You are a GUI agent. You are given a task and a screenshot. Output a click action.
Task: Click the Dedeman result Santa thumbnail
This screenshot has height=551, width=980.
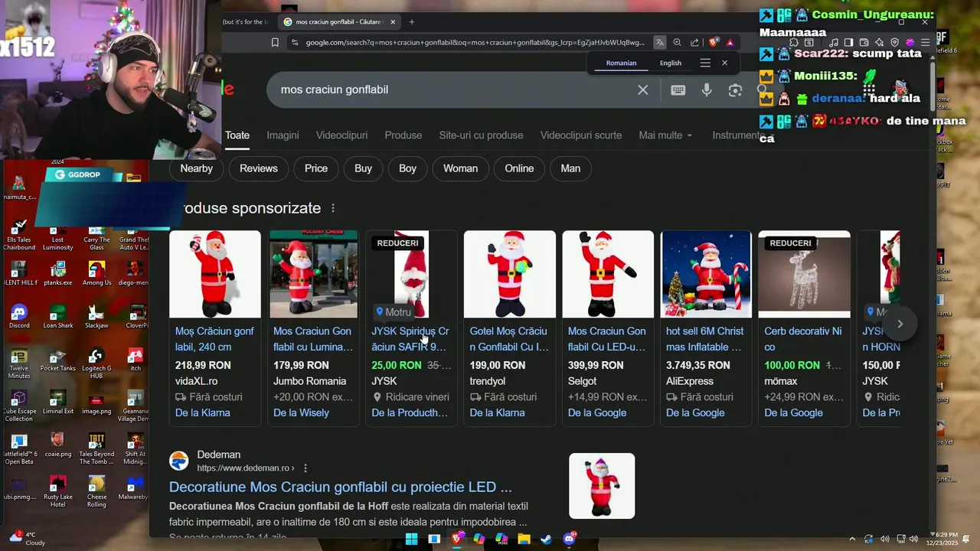602,486
